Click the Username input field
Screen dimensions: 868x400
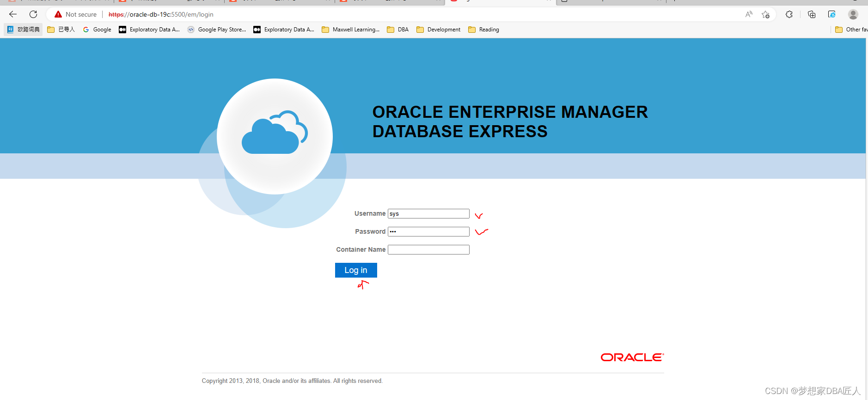point(428,214)
